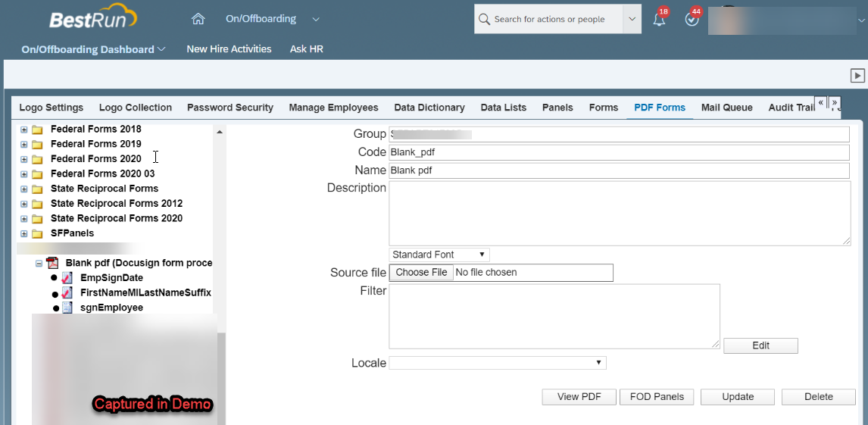The width and height of the screenshot is (868, 425).
Task: Click the BestRun logo
Action: [93, 17]
